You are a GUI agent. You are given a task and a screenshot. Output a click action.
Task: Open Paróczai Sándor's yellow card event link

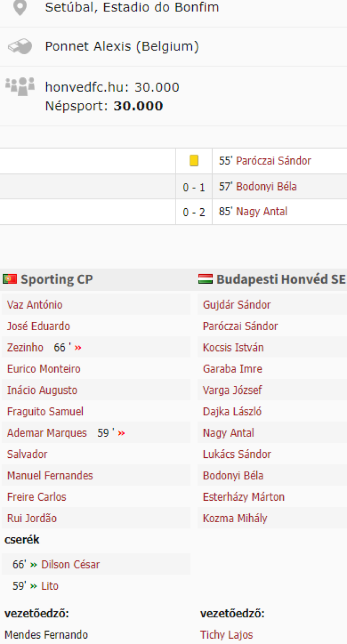pyautogui.click(x=273, y=161)
